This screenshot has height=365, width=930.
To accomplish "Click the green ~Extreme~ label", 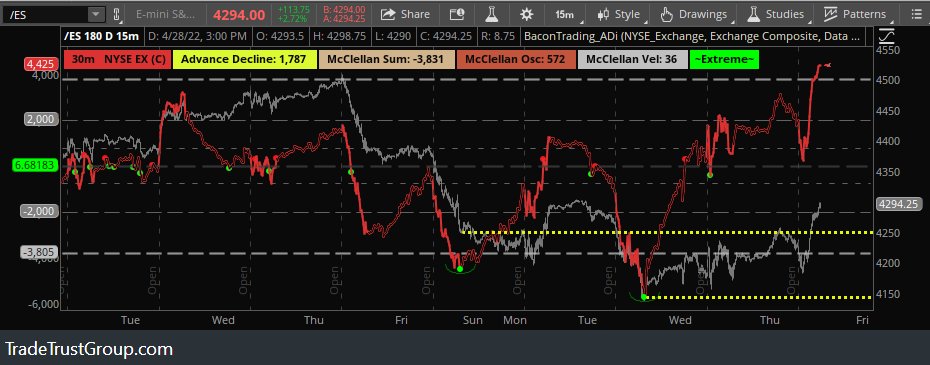I will [724, 59].
